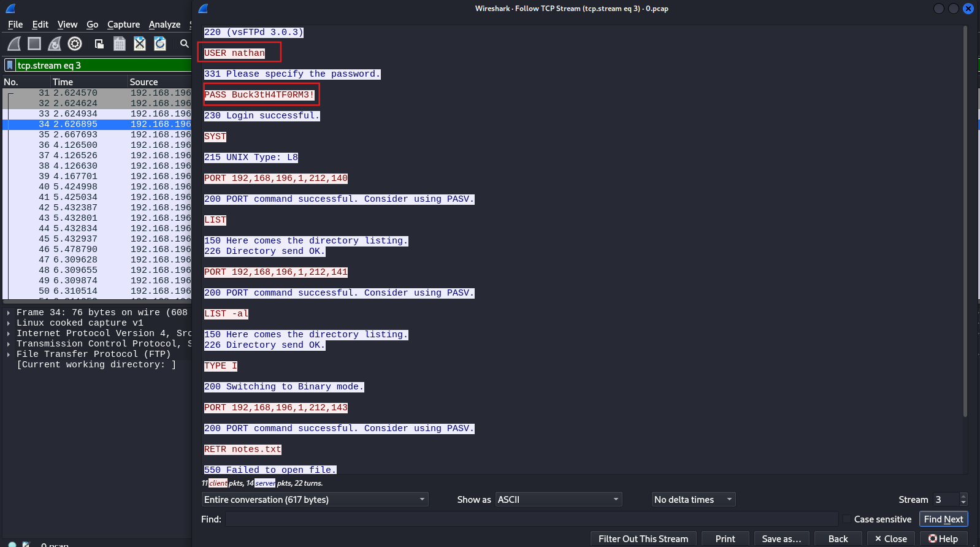Image resolution: width=980 pixels, height=547 pixels.
Task: Increment the Stream number spinner
Action: [963, 496]
